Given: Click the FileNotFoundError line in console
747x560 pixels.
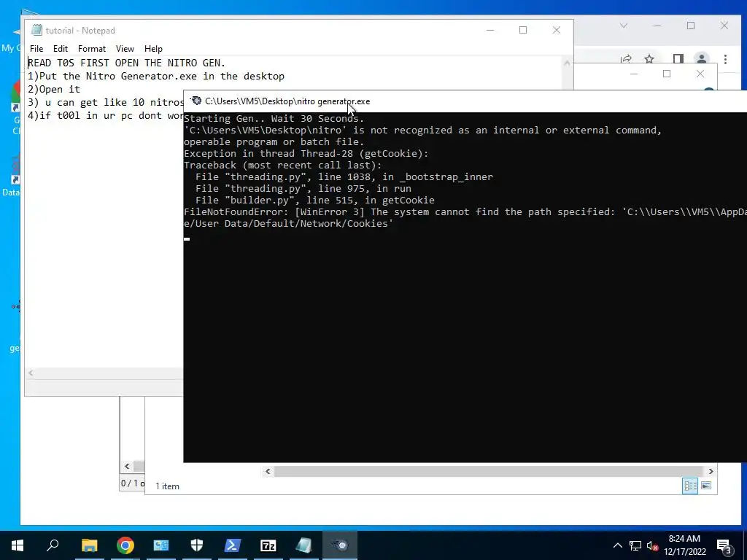Looking at the screenshot, I should point(465,212).
